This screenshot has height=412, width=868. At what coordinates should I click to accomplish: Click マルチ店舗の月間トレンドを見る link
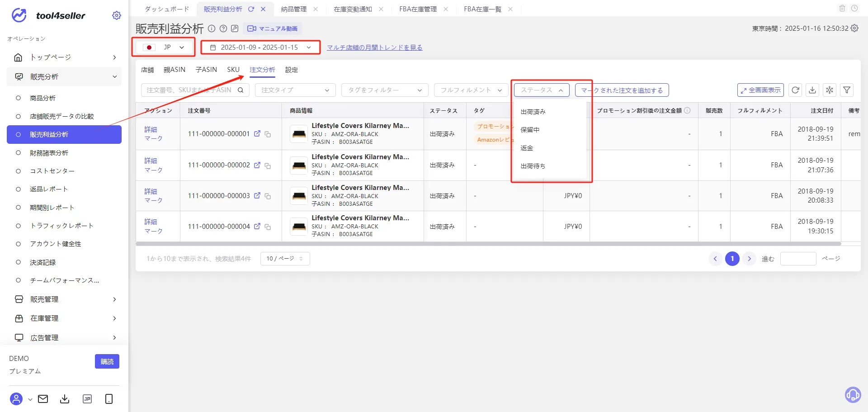pos(375,47)
